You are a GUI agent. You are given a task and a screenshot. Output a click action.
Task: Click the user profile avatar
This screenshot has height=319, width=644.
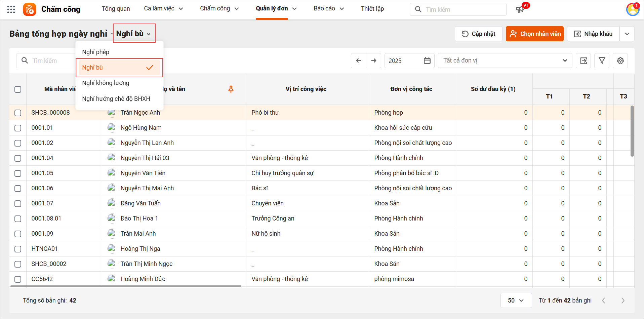[x=632, y=9]
